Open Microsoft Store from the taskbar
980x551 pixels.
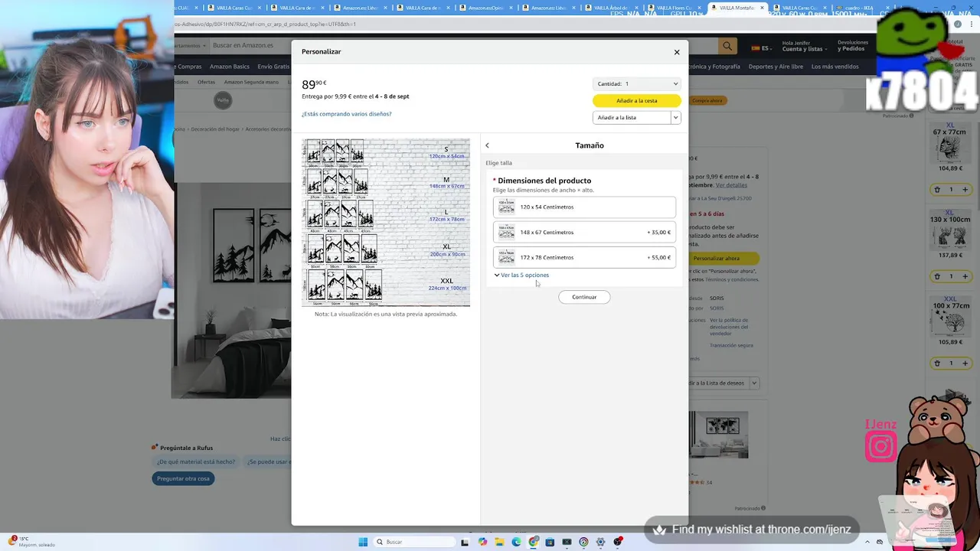pos(550,542)
